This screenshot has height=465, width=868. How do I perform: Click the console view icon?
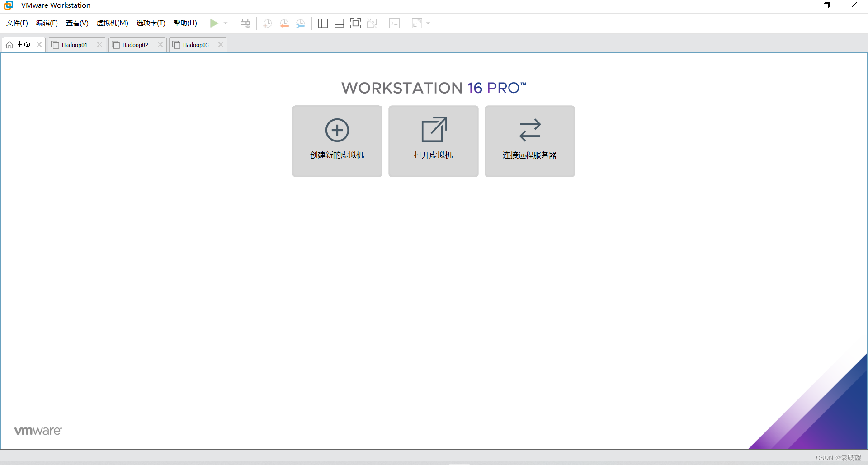coord(395,23)
